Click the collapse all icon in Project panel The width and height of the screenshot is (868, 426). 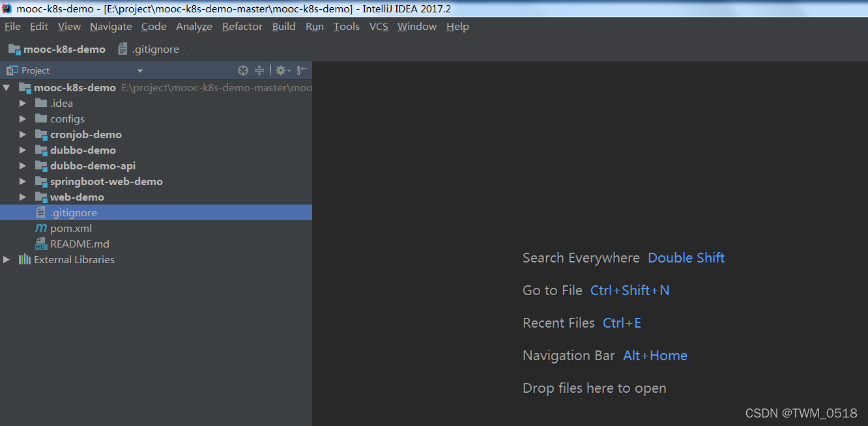coord(259,70)
